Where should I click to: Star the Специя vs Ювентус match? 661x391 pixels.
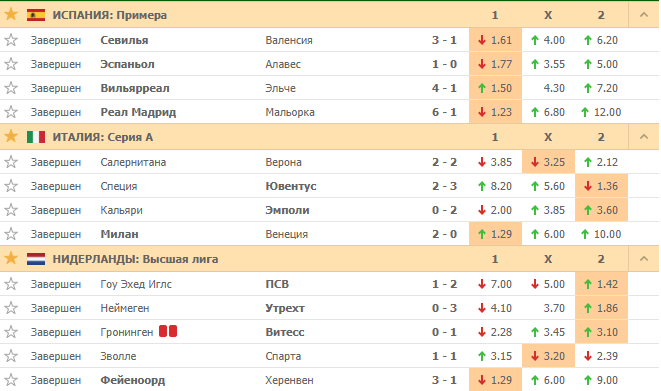pyautogui.click(x=11, y=186)
